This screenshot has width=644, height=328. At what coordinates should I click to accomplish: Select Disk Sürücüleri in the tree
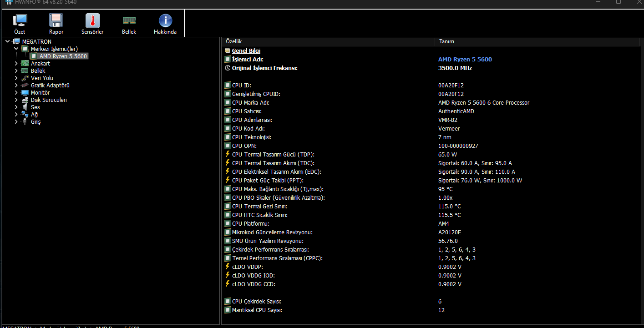(49, 100)
